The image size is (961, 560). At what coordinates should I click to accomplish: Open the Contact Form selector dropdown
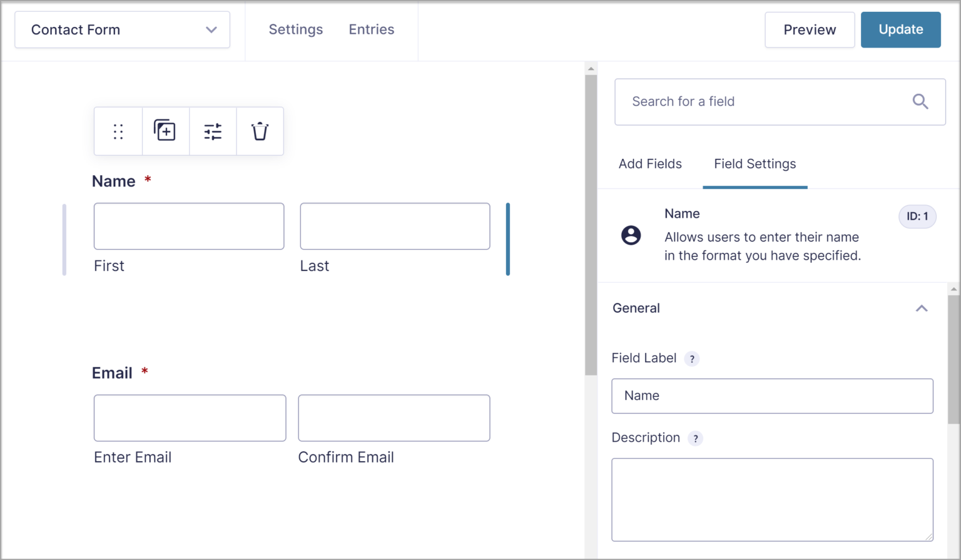(122, 29)
